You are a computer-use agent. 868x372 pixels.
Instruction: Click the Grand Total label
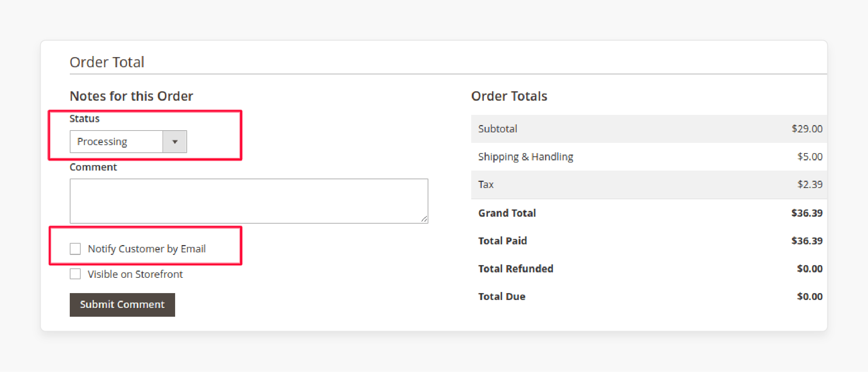point(507,213)
